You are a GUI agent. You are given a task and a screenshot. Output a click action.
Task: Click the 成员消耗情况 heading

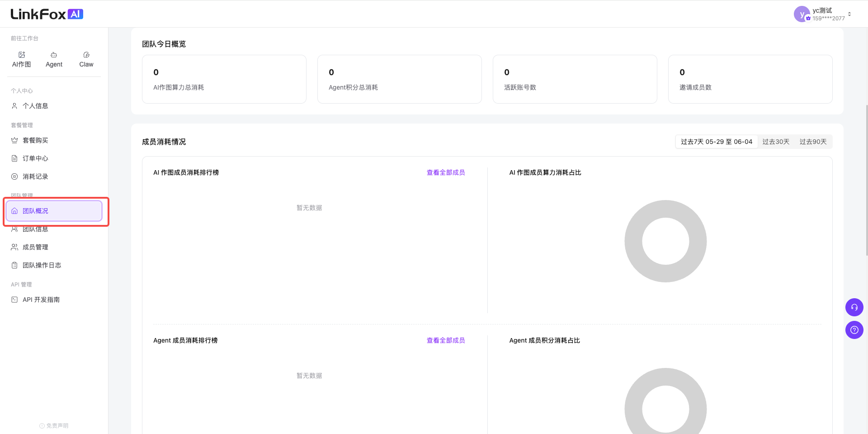tap(164, 142)
